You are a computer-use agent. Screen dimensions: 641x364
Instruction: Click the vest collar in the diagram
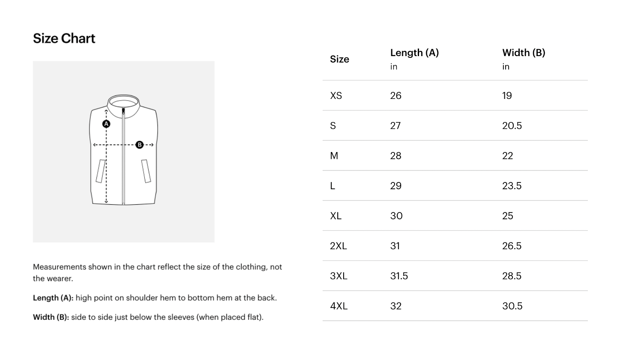click(x=123, y=102)
